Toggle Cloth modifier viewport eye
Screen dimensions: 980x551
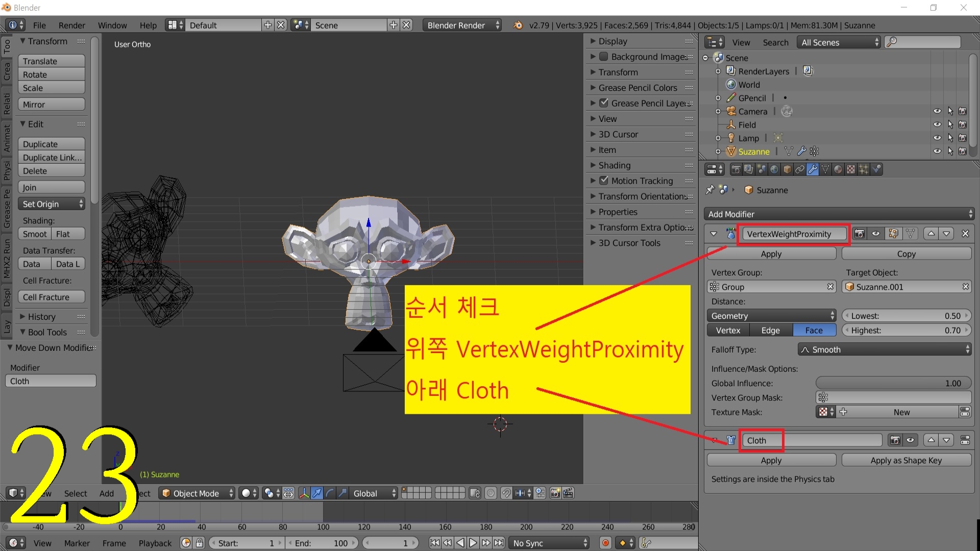pos(911,440)
